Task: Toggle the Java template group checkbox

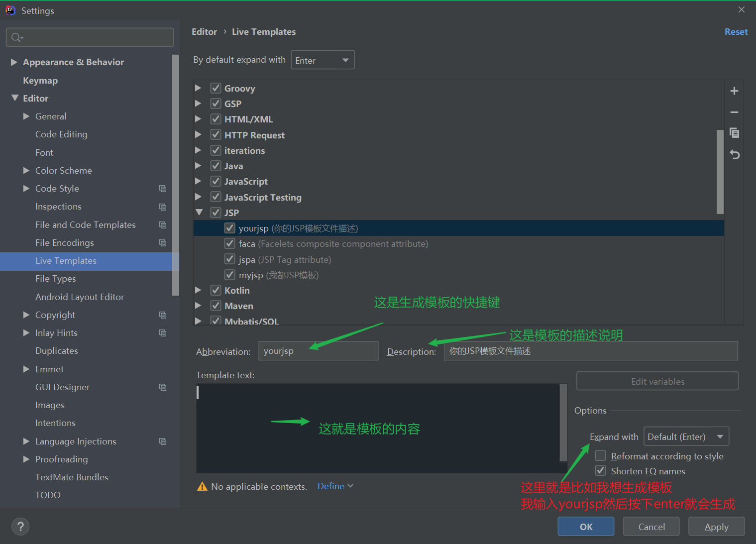Action: tap(216, 166)
